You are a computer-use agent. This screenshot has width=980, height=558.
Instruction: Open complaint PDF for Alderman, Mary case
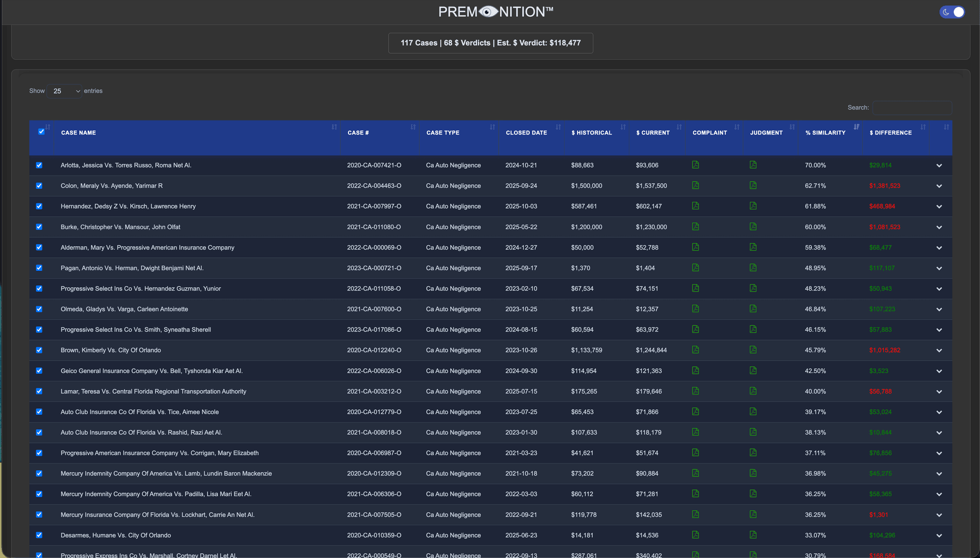tap(695, 247)
